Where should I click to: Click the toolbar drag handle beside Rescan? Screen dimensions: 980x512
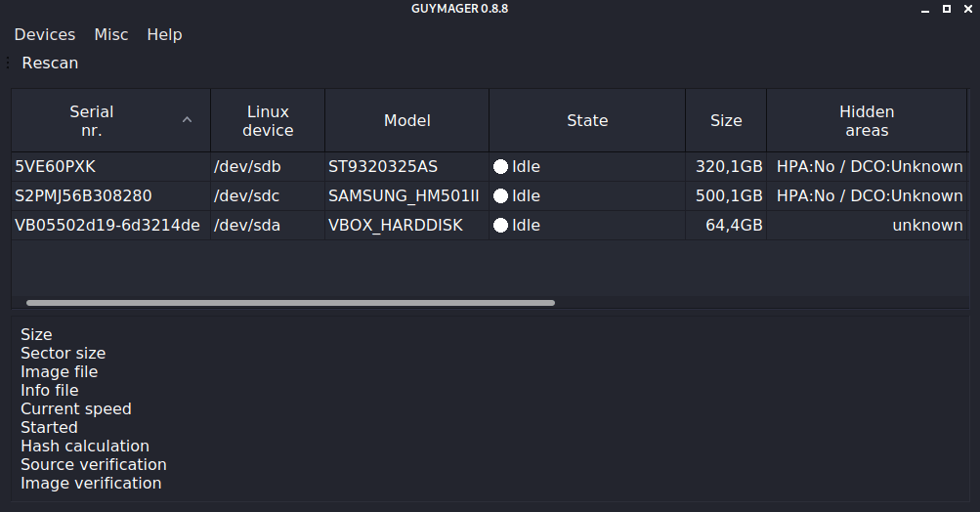pos(8,63)
